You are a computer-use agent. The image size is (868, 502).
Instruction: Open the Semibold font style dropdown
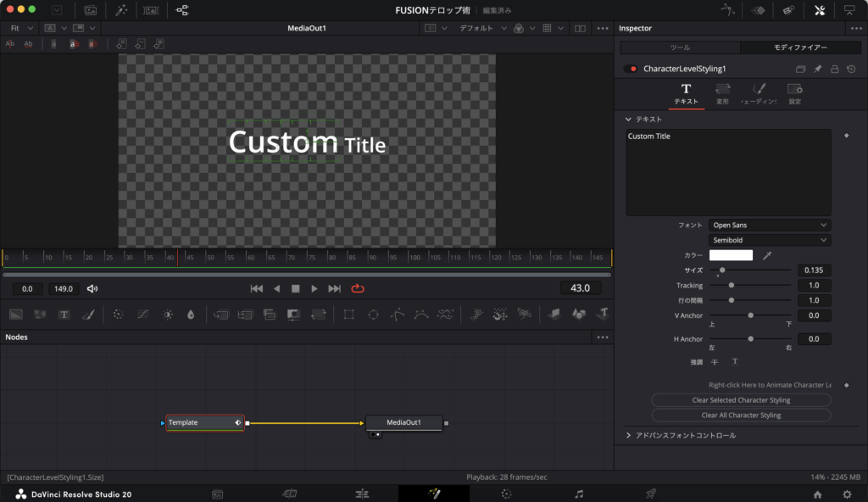point(770,241)
